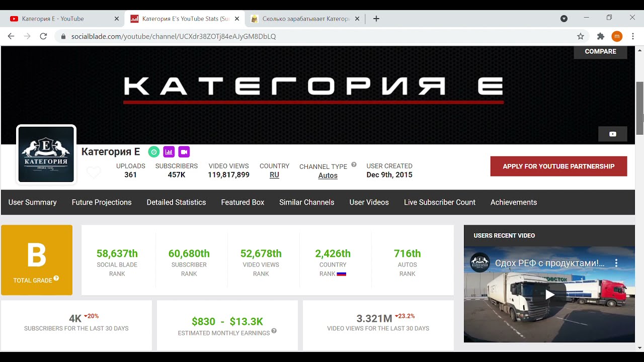Open the video's three-dot options

pos(616,263)
